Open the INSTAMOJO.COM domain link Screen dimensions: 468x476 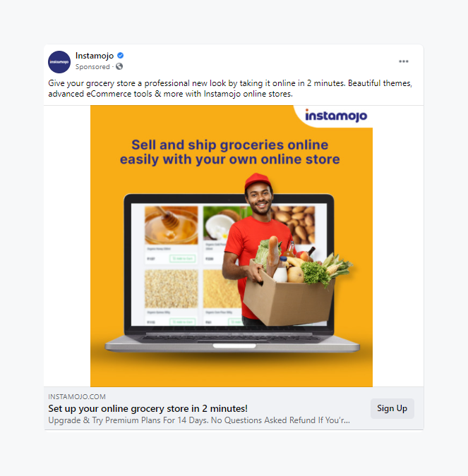[77, 397]
